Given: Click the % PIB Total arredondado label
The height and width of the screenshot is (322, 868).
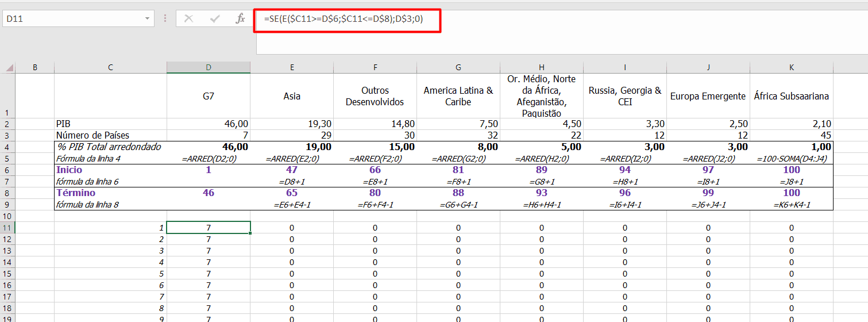Looking at the screenshot, I should 110,147.
